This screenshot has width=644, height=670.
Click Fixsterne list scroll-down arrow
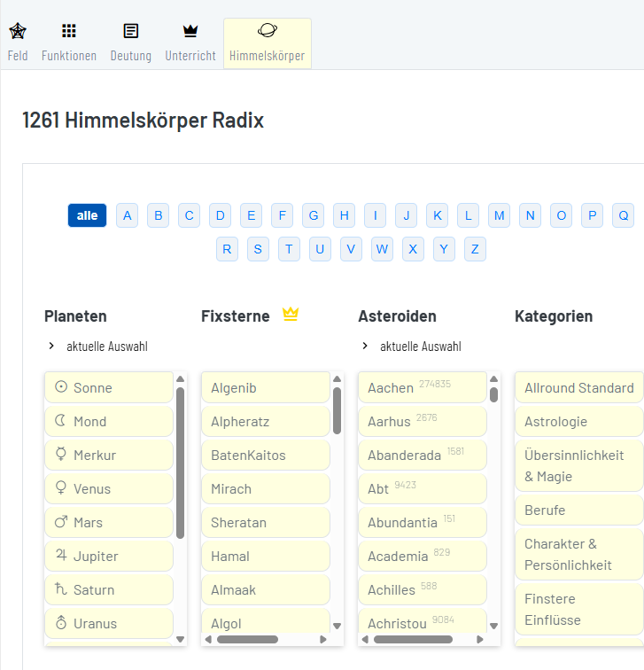point(337,626)
